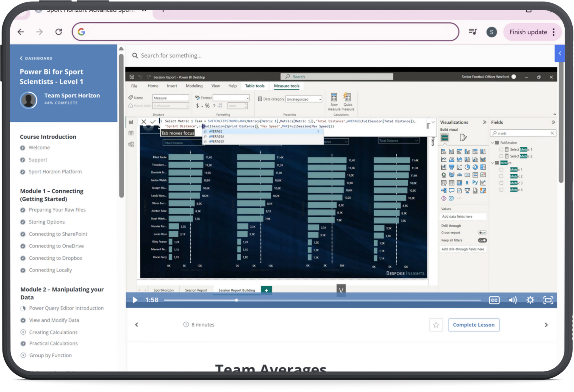Click the volume speaker icon

512,300
